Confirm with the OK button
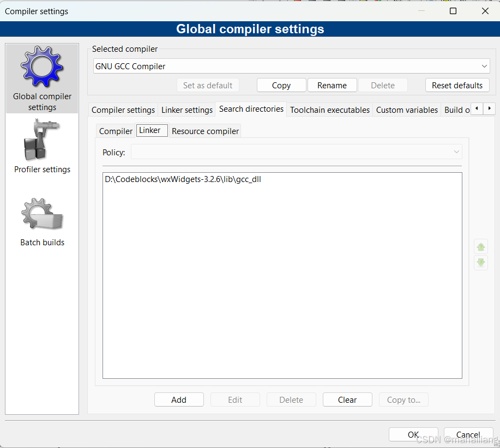Image resolution: width=500 pixels, height=448 pixels. coord(413,434)
